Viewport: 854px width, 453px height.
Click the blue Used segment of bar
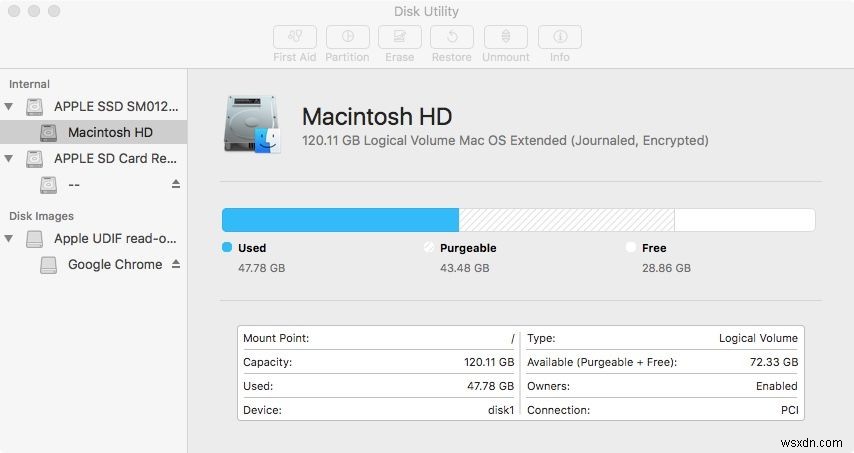click(340, 220)
